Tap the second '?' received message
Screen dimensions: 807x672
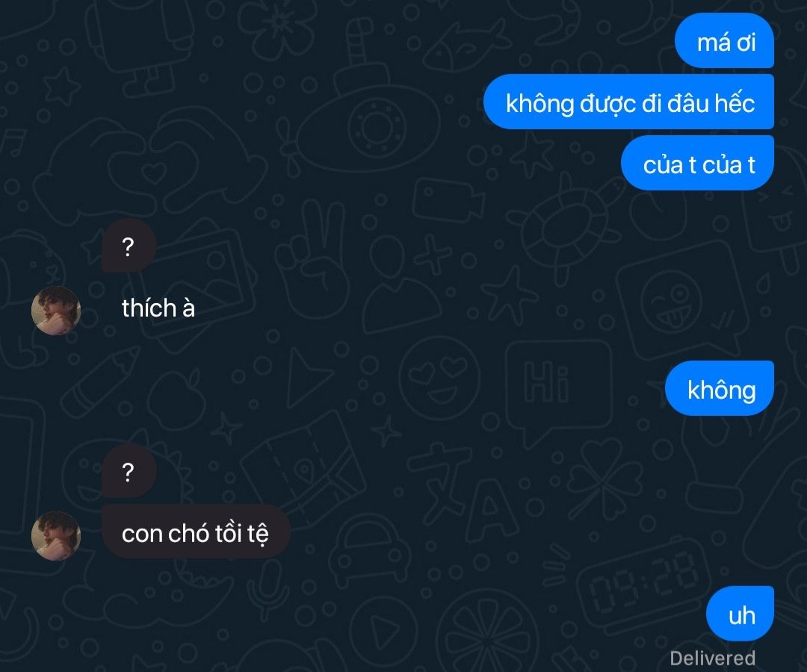129,471
